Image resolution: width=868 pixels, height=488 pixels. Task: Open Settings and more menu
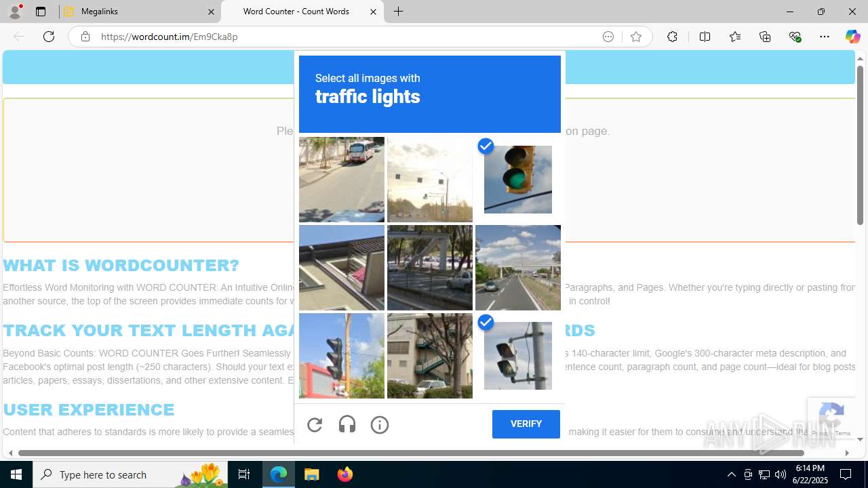825,37
